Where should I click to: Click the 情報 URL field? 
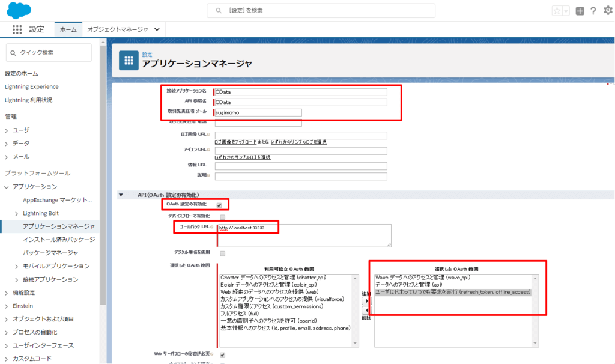coord(301,166)
